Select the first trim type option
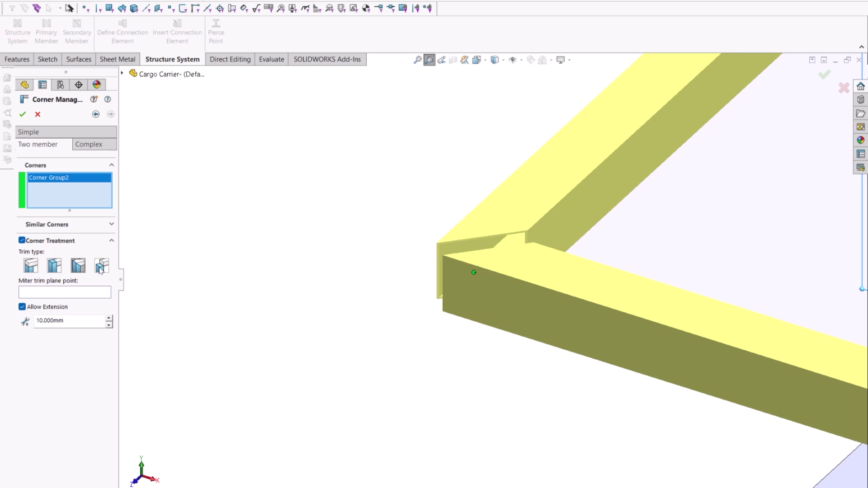Viewport: 868px width, 488px height. pyautogui.click(x=30, y=265)
